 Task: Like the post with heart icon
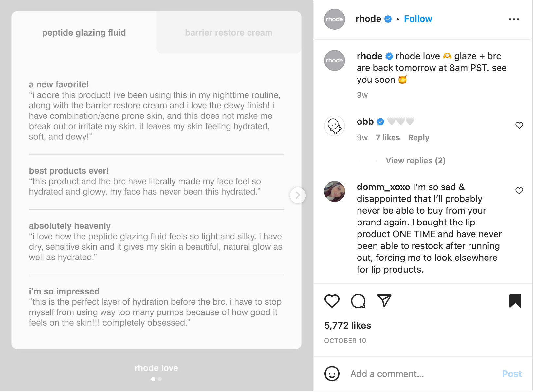(x=332, y=301)
